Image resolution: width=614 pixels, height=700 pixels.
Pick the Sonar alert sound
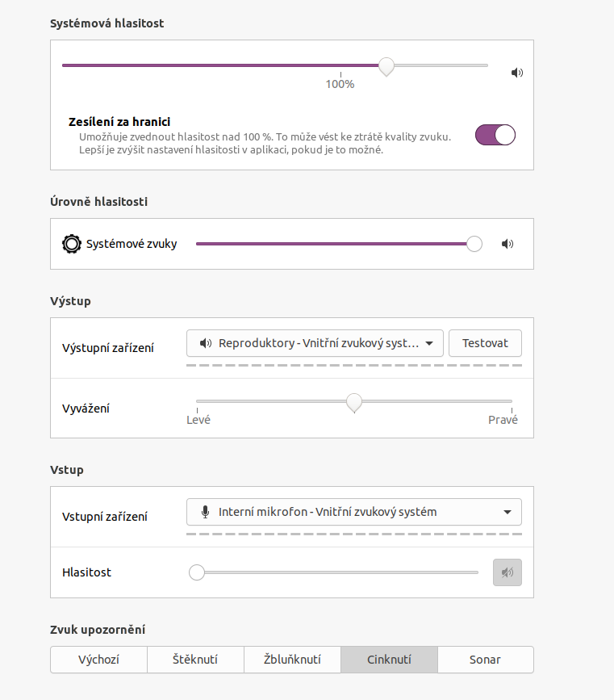pyautogui.click(x=485, y=660)
